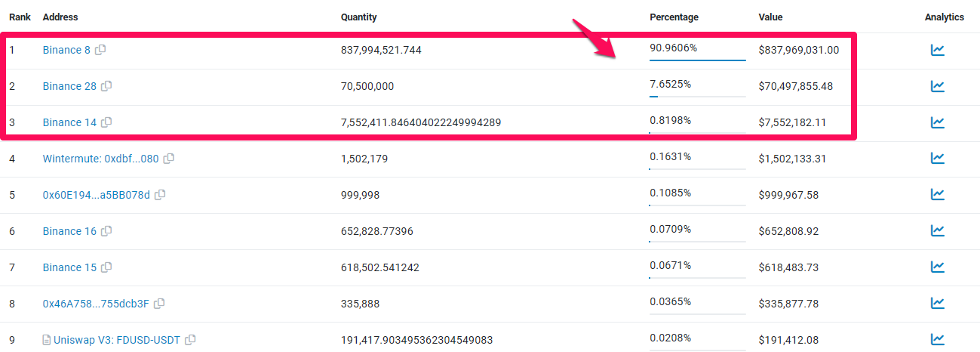The height and width of the screenshot is (352, 980).
Task: Copy the Binance 15 address
Action: 106,267
